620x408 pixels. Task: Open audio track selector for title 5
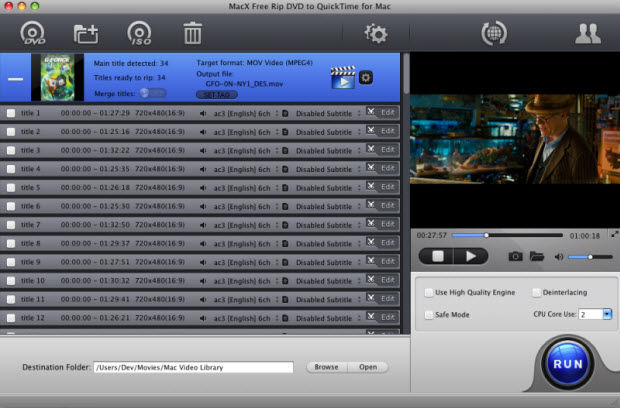[x=245, y=188]
